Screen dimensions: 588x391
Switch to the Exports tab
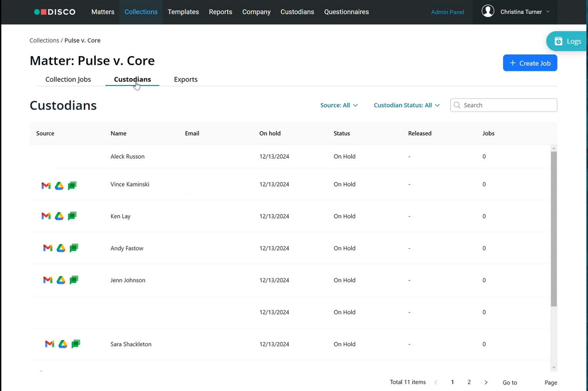186,79
